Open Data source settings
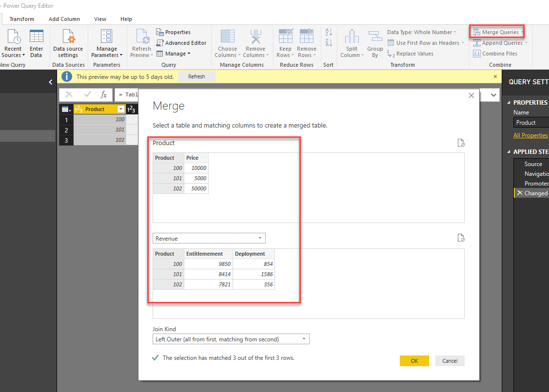The height and width of the screenshot is (392, 549). pos(68,43)
